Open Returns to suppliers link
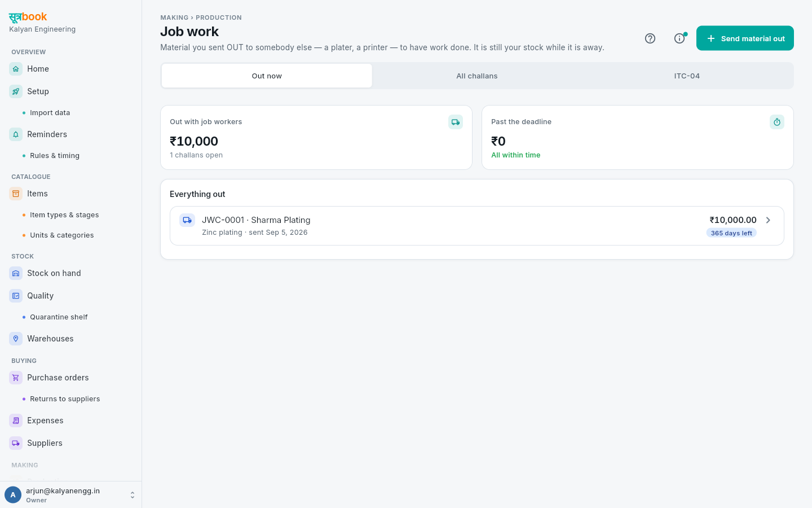The width and height of the screenshot is (812, 508). pos(65,399)
